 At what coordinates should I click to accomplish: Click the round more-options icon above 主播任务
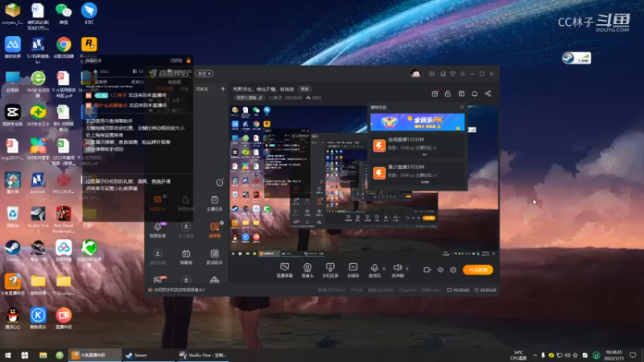coord(220,183)
